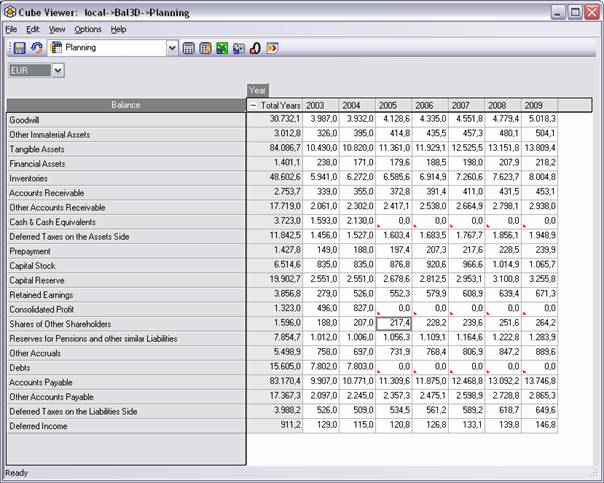Collapse the Total Years column group
Viewport: 604px width, 483px height.
pos(253,105)
